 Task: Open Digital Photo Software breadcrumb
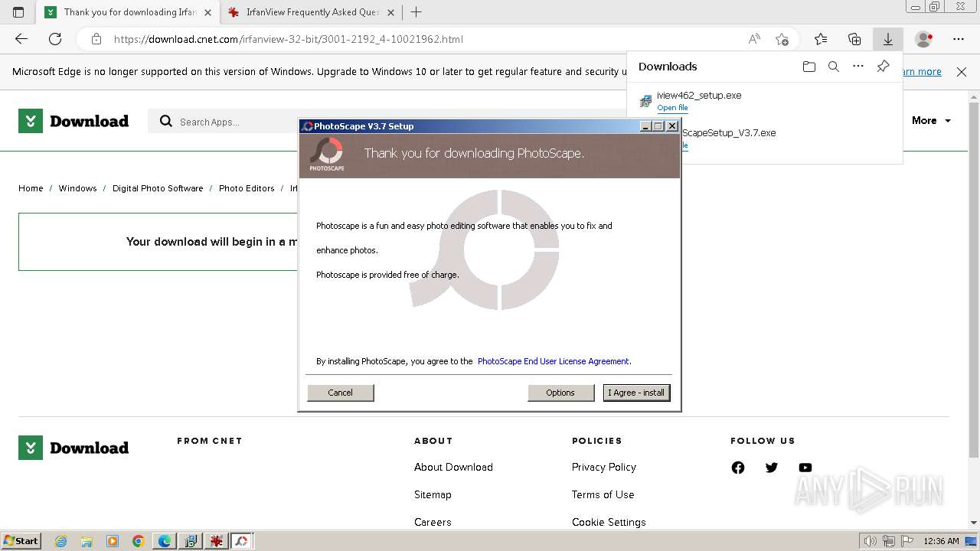tap(158, 188)
